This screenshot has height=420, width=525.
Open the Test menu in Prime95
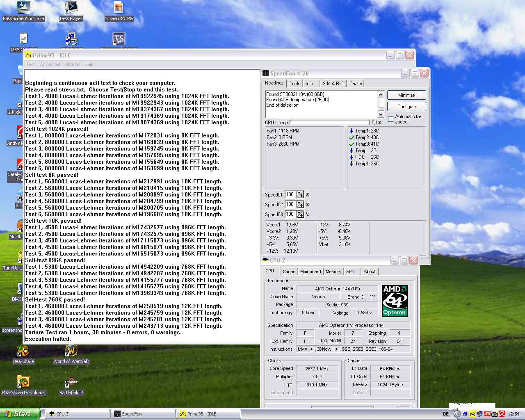coord(31,64)
